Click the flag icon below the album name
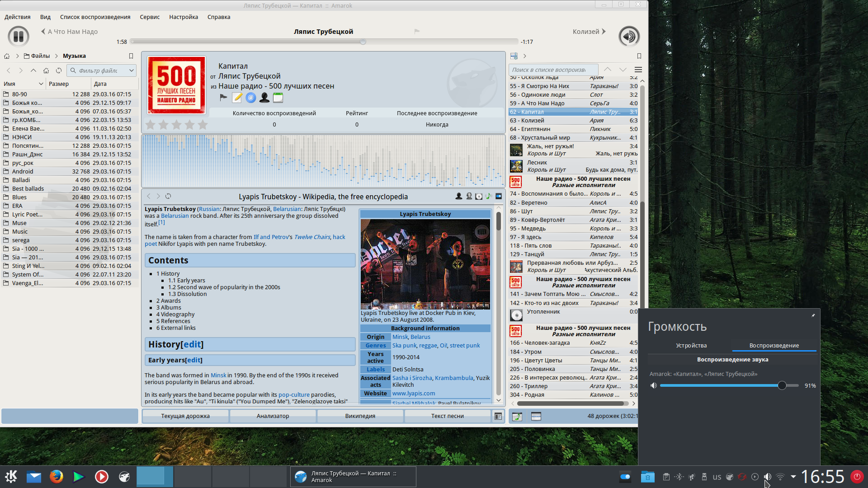This screenshot has width=868, height=488. [x=223, y=98]
